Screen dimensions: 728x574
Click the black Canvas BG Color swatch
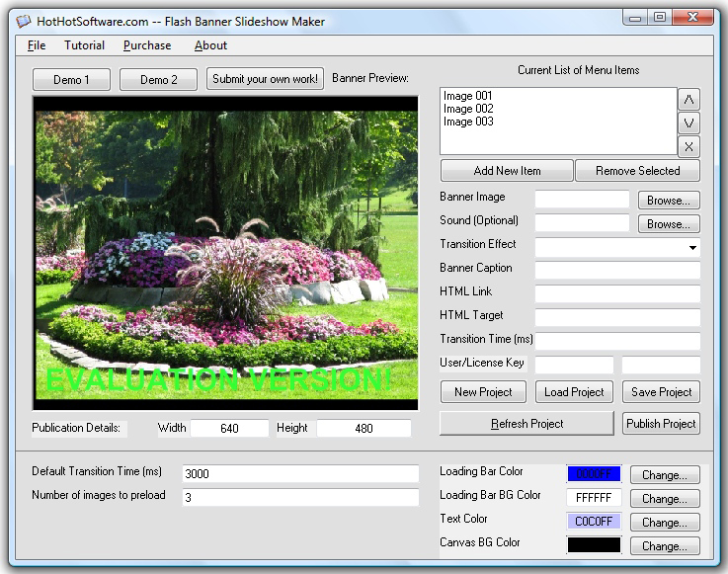coord(594,545)
